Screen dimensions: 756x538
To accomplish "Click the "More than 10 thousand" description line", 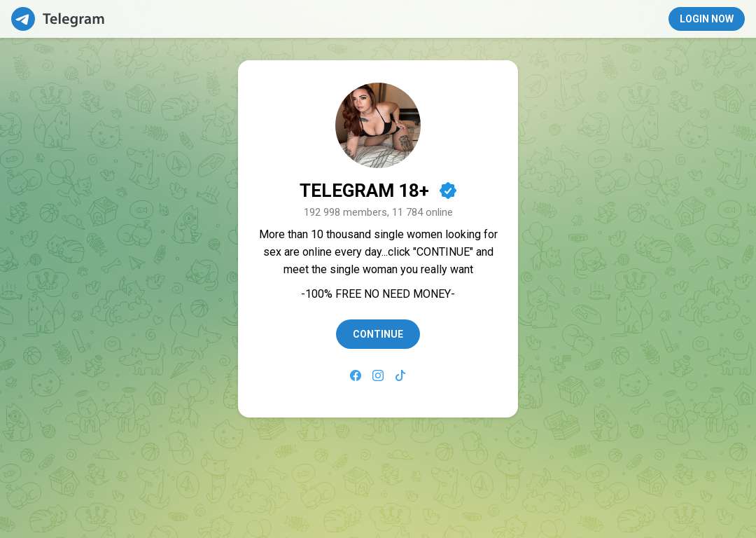I will point(378,235).
